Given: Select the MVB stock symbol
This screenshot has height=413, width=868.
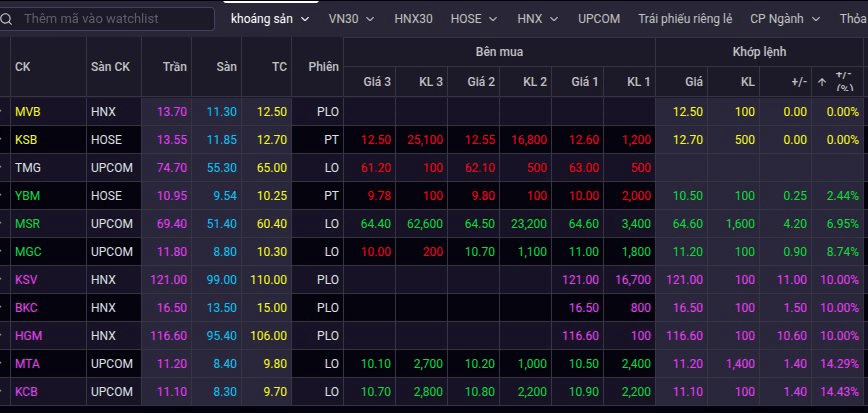Looking at the screenshot, I should click(28, 112).
